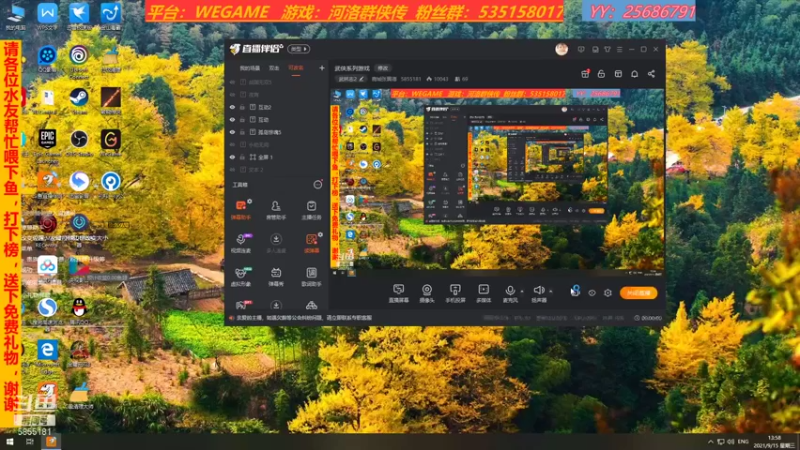Image resolution: width=800 pixels, height=450 pixels.
Task: Open Windows Start menu
Action: coord(9,442)
